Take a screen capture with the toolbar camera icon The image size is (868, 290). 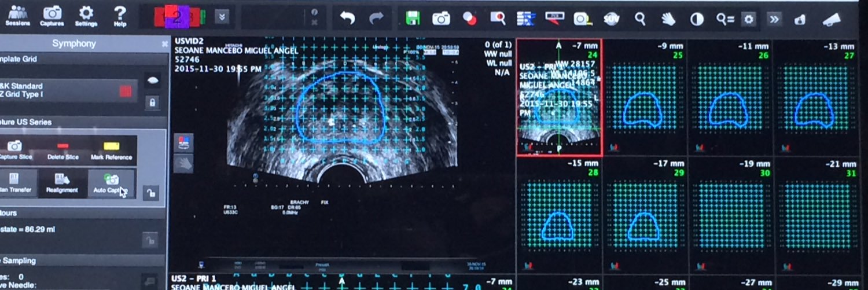(x=441, y=19)
